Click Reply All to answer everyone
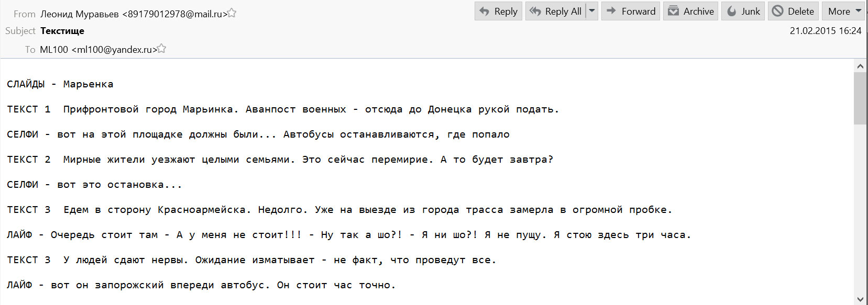Image resolution: width=868 pixels, height=305 pixels. point(556,12)
